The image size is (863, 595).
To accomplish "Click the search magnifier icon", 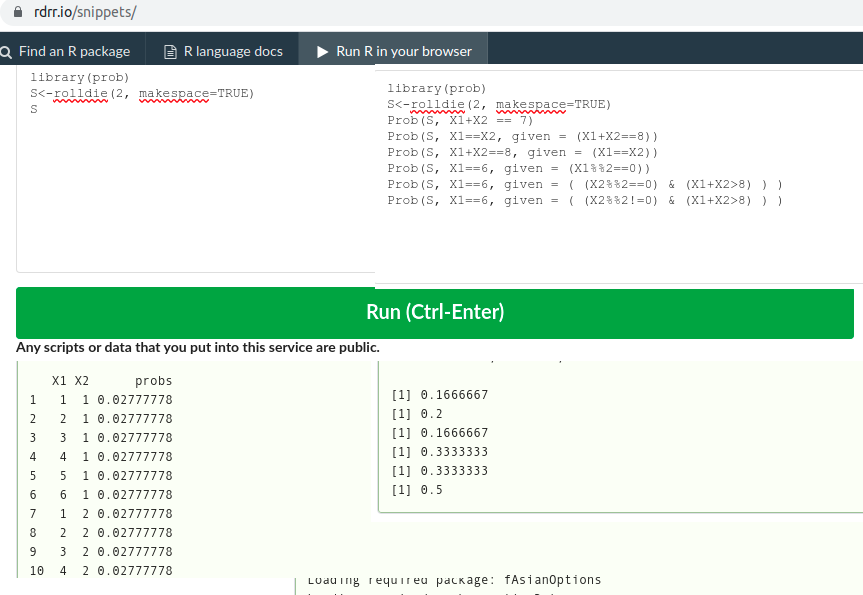I will pos(6,49).
